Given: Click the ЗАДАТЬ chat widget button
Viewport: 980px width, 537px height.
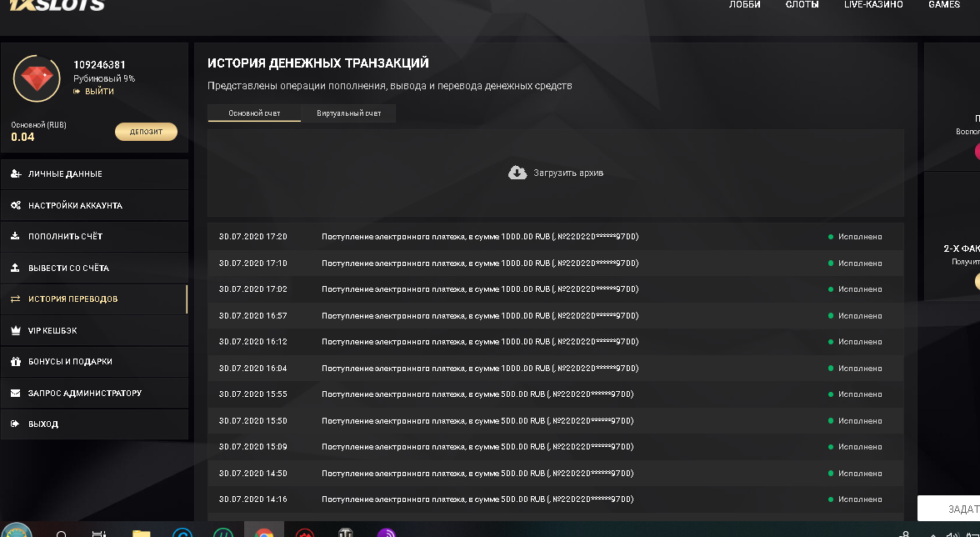Looking at the screenshot, I should 948,509.
